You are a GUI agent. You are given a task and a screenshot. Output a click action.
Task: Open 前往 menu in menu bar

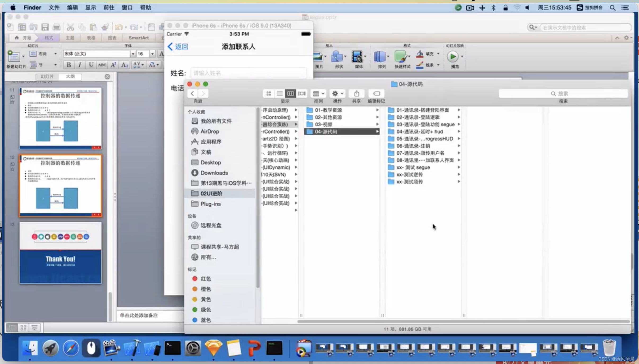109,7
